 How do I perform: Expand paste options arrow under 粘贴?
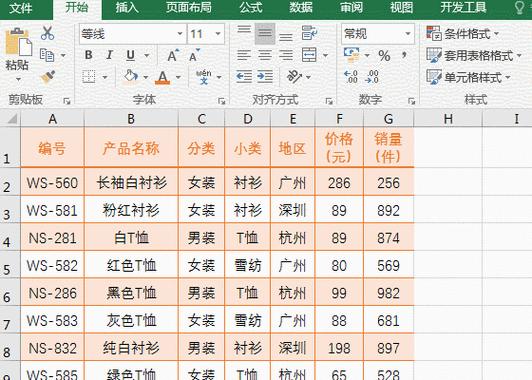(x=18, y=79)
